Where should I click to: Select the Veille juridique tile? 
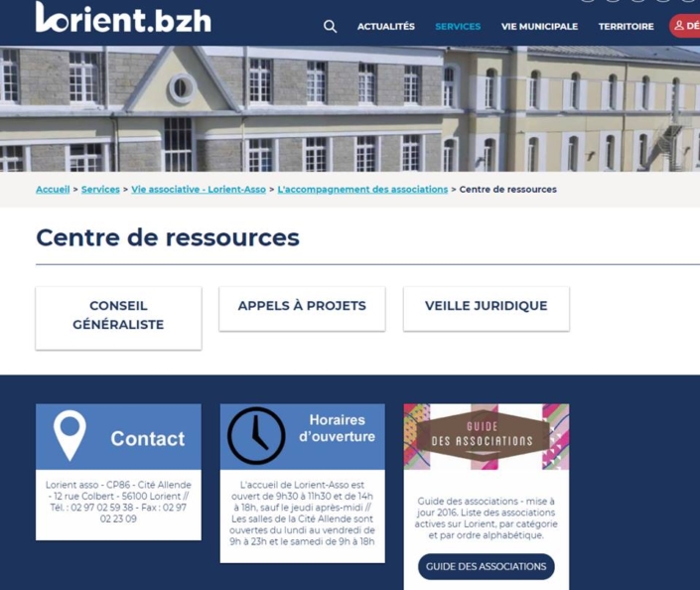(487, 309)
